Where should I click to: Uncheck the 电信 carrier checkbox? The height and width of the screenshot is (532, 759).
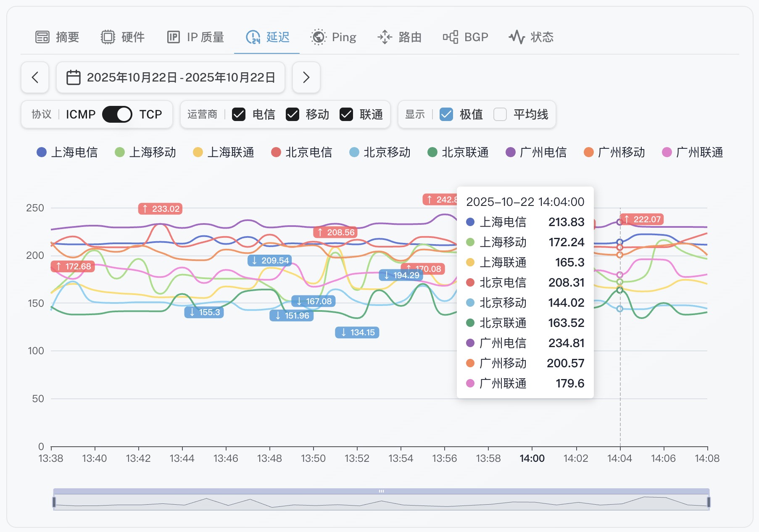click(239, 114)
